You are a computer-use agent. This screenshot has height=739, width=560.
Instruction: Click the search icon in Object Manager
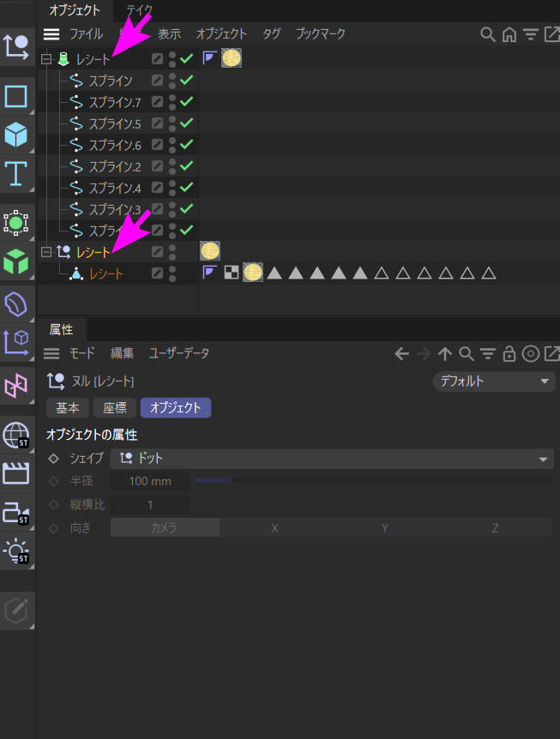487,34
